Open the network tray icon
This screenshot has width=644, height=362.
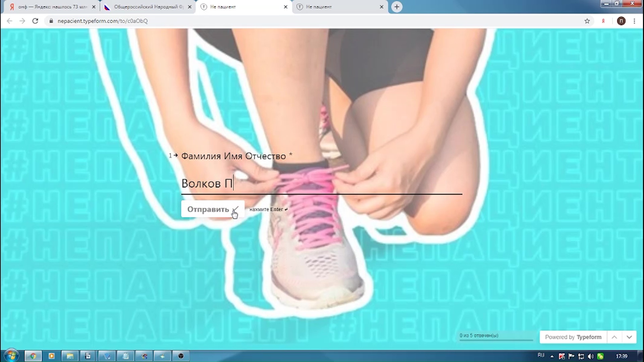581,356
